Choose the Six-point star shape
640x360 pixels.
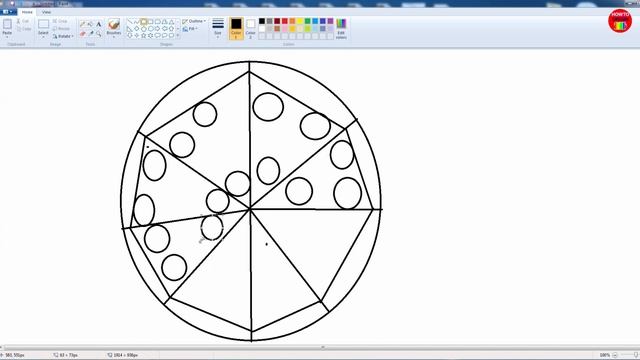click(x=151, y=36)
